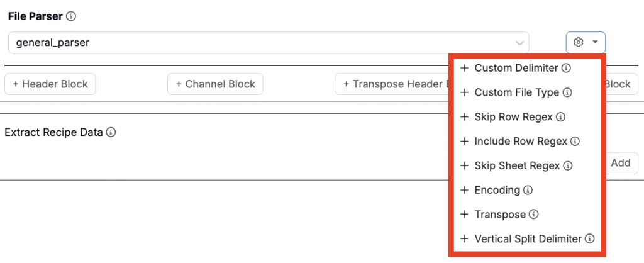The height and width of the screenshot is (263, 644).
Task: Select Skip Row Regex menu option
Action: click(513, 117)
